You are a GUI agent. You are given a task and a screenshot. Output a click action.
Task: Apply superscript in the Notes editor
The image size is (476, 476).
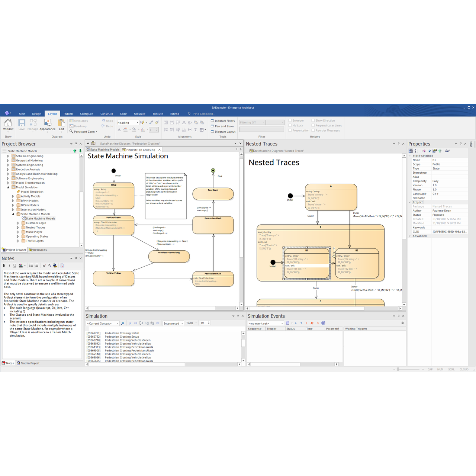tap(44, 265)
